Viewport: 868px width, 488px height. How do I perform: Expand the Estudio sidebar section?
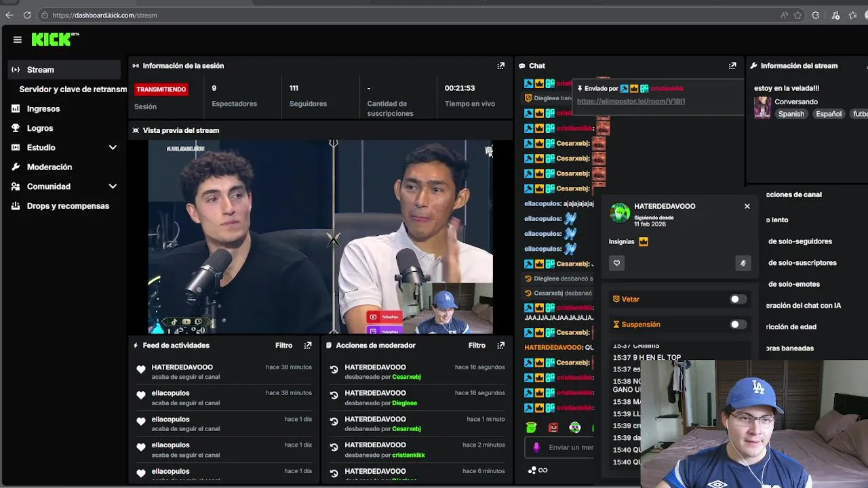(x=113, y=147)
